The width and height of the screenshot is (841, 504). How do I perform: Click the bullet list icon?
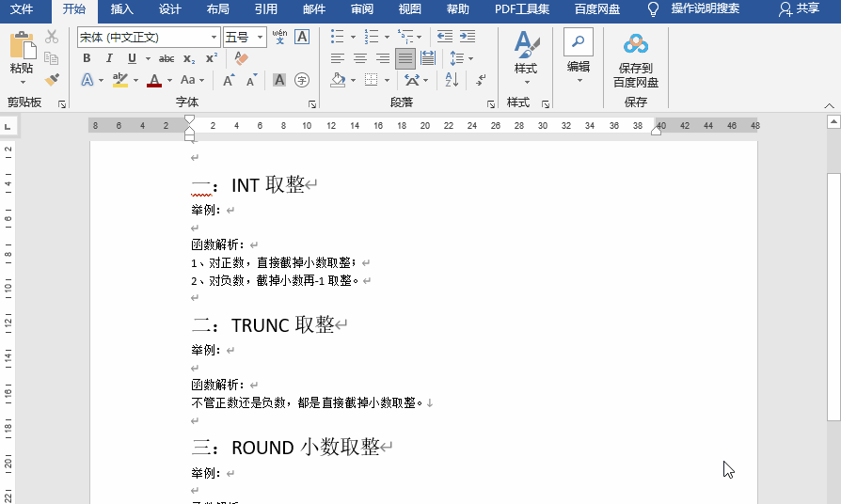tap(339, 37)
